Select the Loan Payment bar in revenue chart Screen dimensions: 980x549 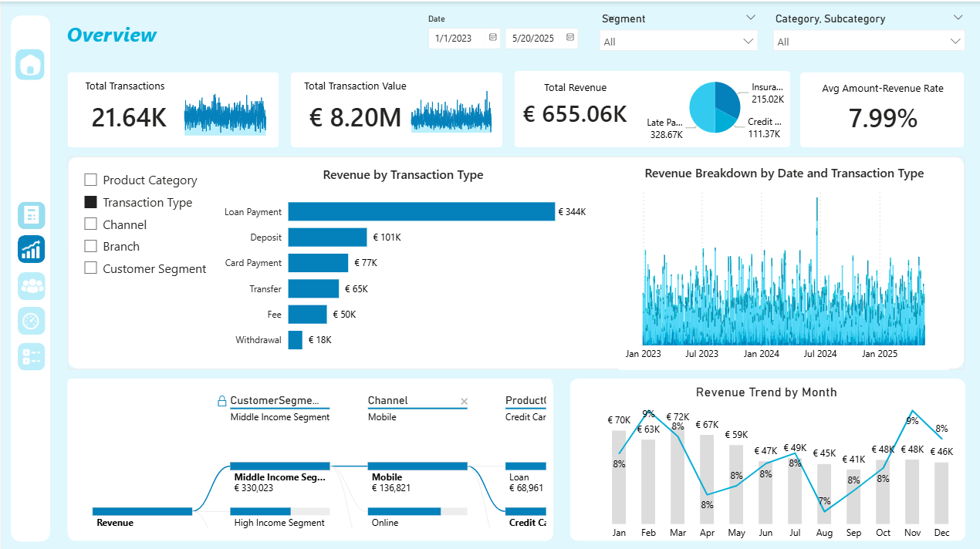tap(421, 211)
